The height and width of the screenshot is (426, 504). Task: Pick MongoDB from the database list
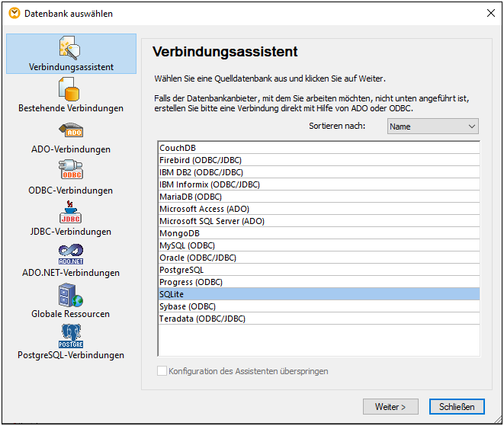(x=319, y=233)
